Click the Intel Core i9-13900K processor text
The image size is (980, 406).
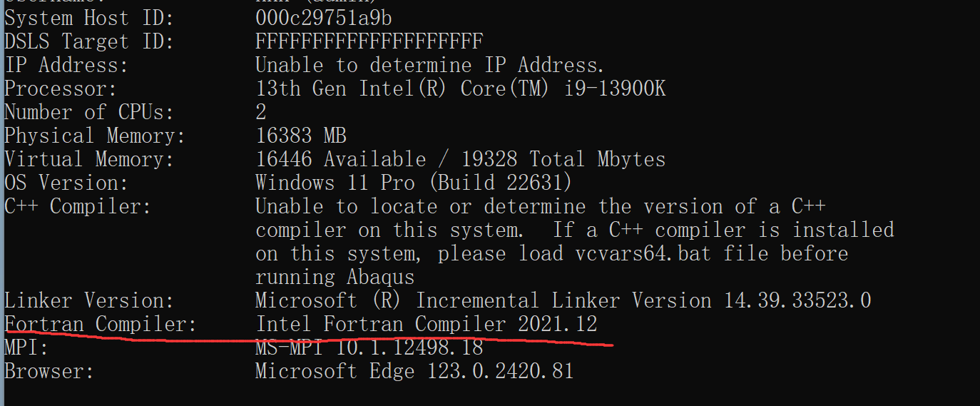[x=461, y=88]
